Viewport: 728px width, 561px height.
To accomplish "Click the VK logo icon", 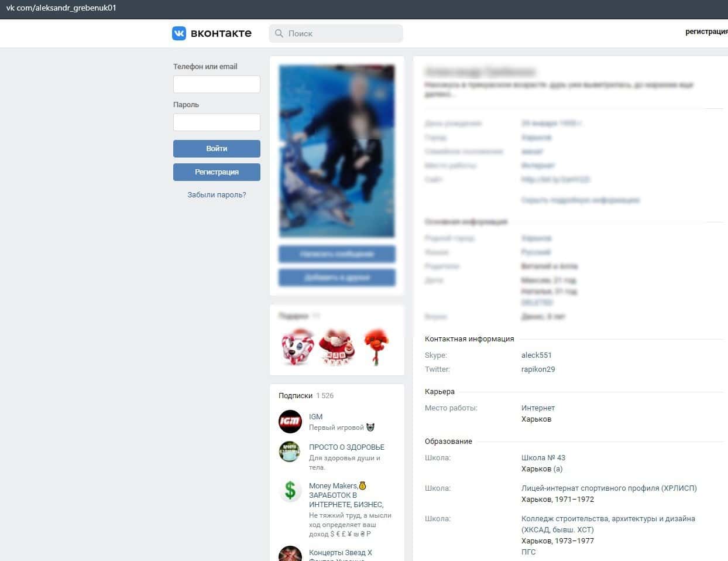I will (x=179, y=33).
